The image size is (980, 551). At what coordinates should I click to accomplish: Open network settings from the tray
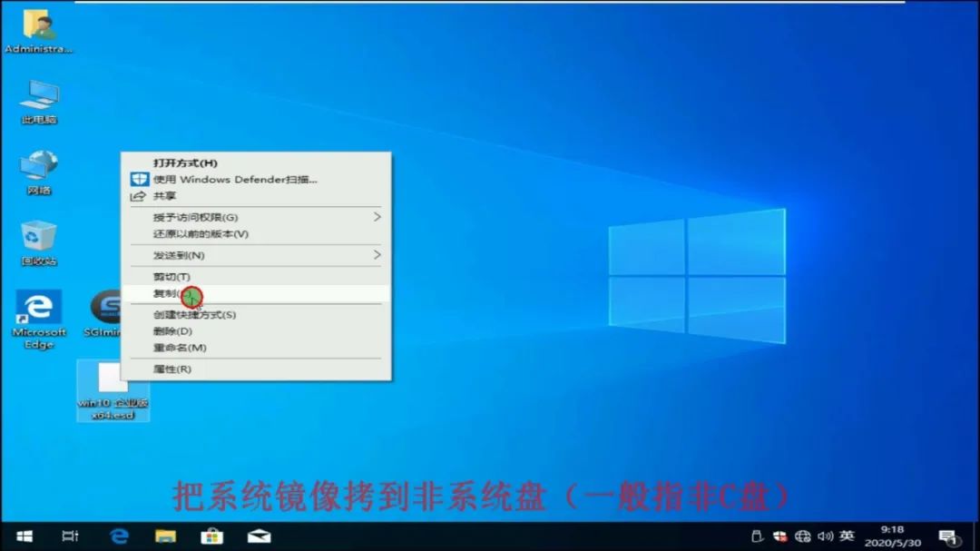802,536
